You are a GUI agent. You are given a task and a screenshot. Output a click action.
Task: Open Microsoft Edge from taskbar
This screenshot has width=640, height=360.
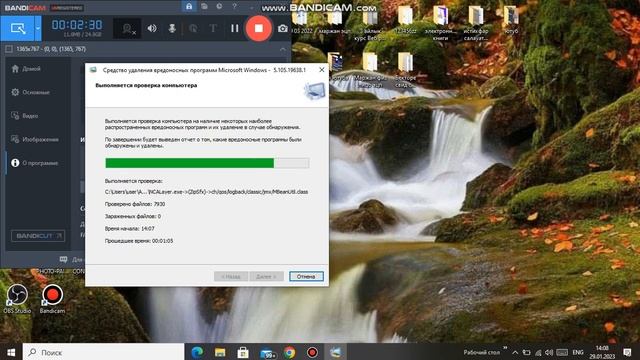point(197,352)
